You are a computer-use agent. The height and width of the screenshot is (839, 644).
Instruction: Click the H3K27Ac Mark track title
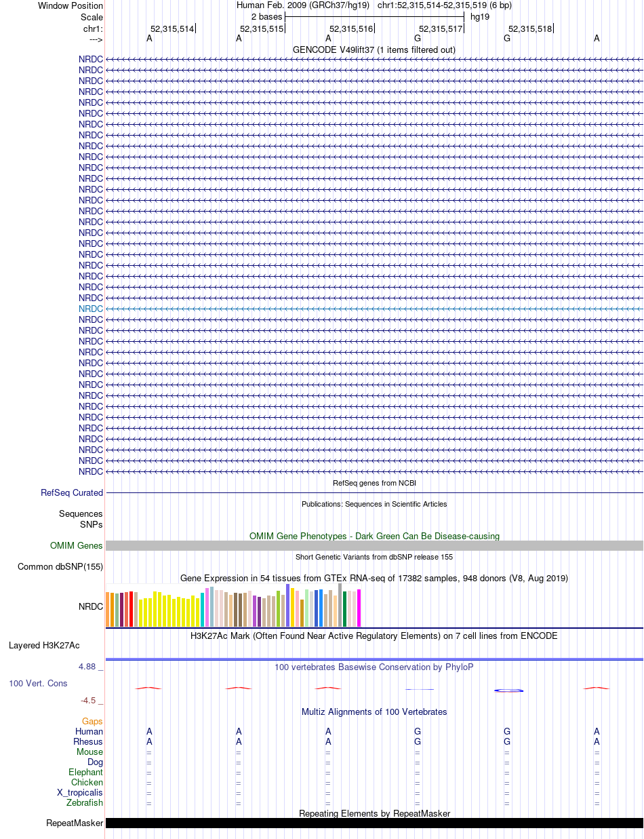point(374,636)
